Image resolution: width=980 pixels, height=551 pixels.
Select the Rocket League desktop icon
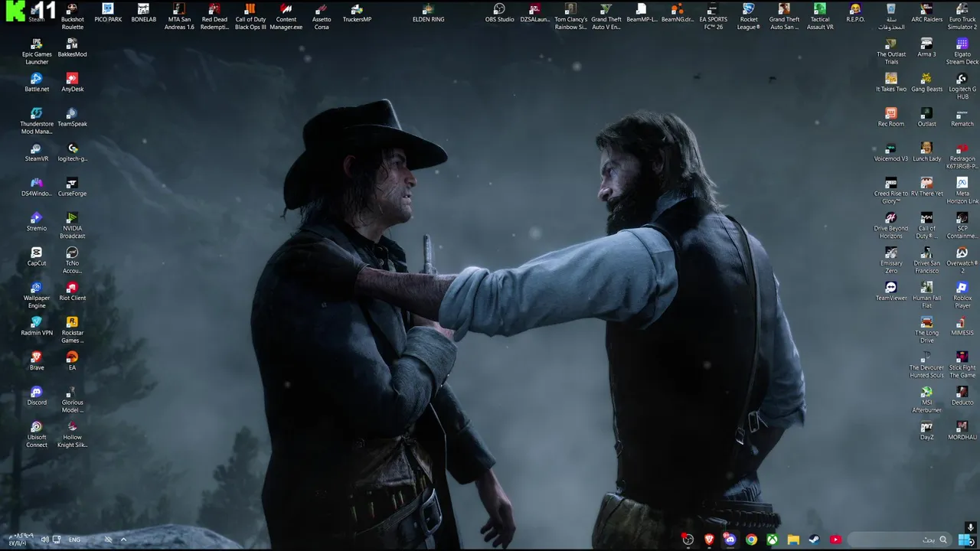(x=749, y=15)
